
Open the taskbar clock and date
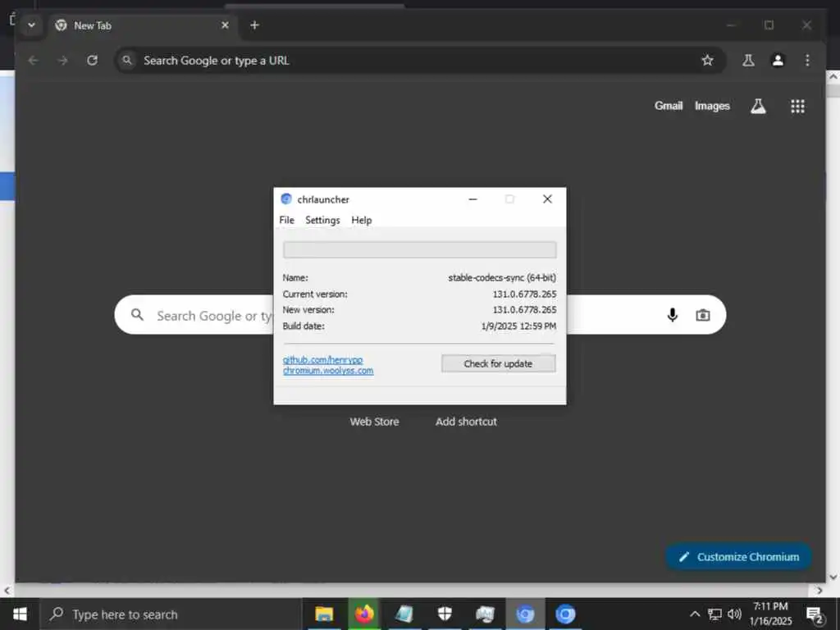[x=770, y=614]
